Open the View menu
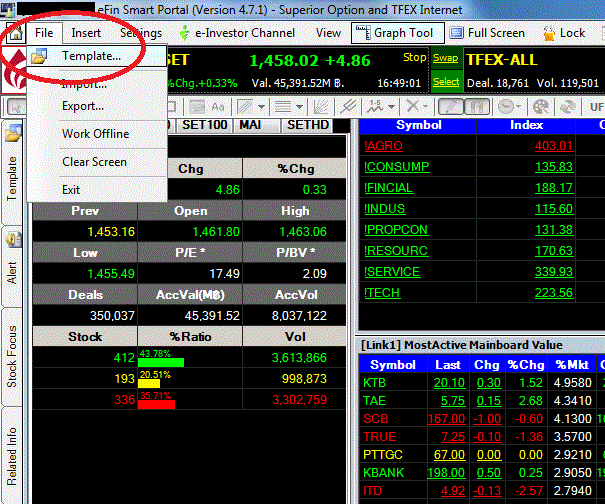Viewport: 605px width, 504px height. [328, 33]
